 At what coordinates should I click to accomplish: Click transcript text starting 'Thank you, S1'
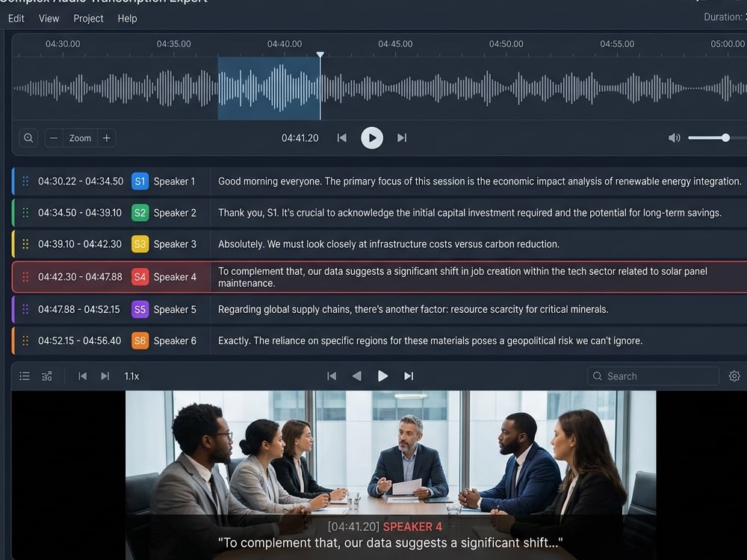pos(470,213)
